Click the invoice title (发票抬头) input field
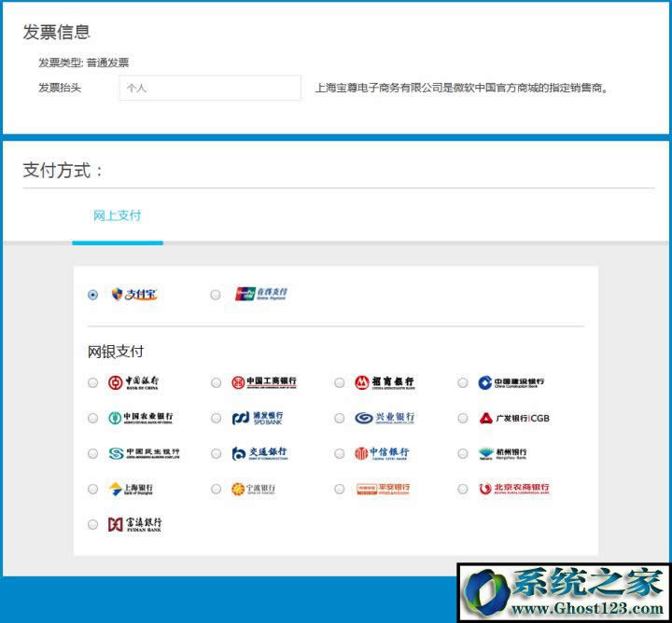Viewport: 672px width, 623px height. coord(210,88)
